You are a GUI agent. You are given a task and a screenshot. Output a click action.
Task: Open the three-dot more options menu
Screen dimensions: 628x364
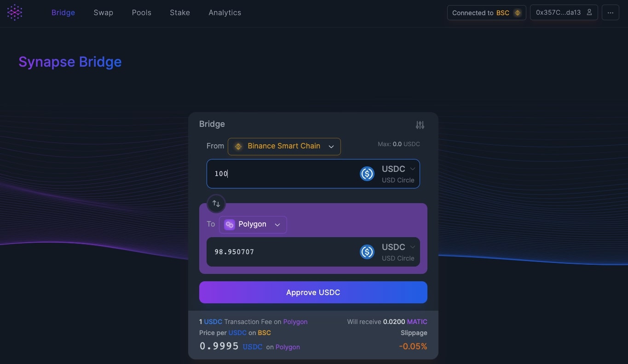tap(611, 13)
